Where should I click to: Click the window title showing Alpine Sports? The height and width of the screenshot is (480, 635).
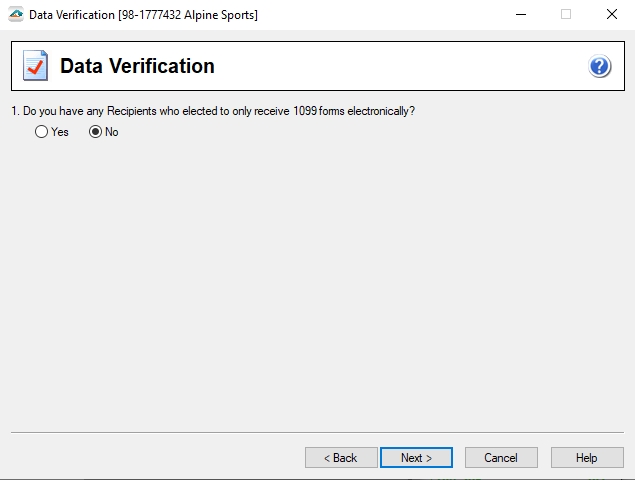click(x=143, y=14)
